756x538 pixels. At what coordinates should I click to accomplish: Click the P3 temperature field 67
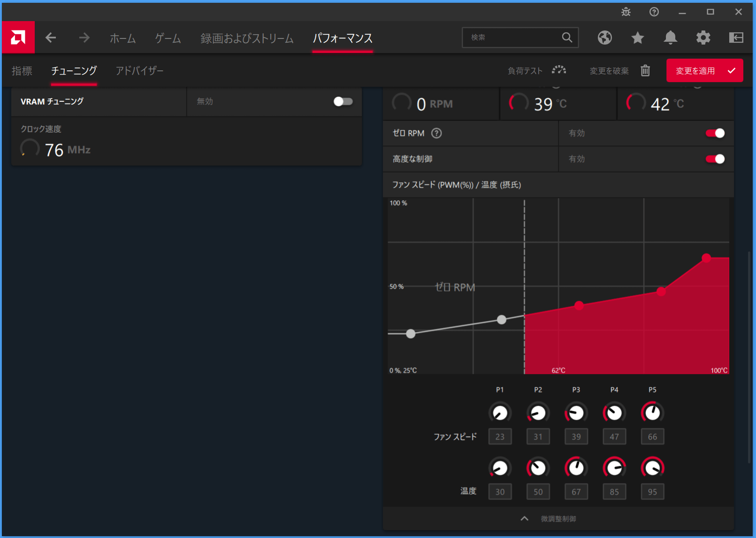576,492
